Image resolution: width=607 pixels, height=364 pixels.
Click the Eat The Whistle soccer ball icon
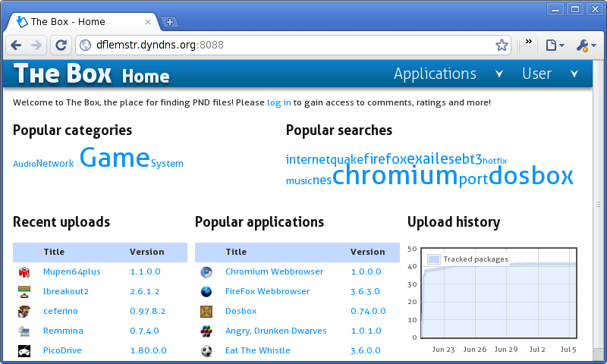[206, 350]
